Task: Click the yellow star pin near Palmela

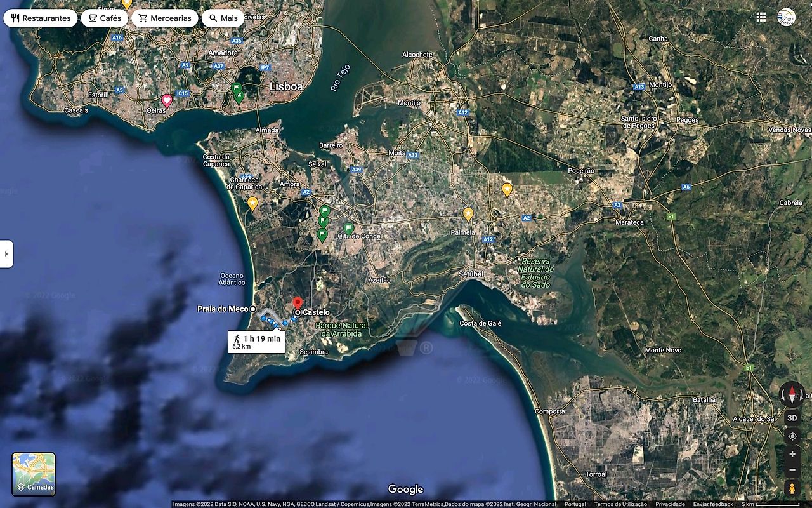Action: click(468, 214)
